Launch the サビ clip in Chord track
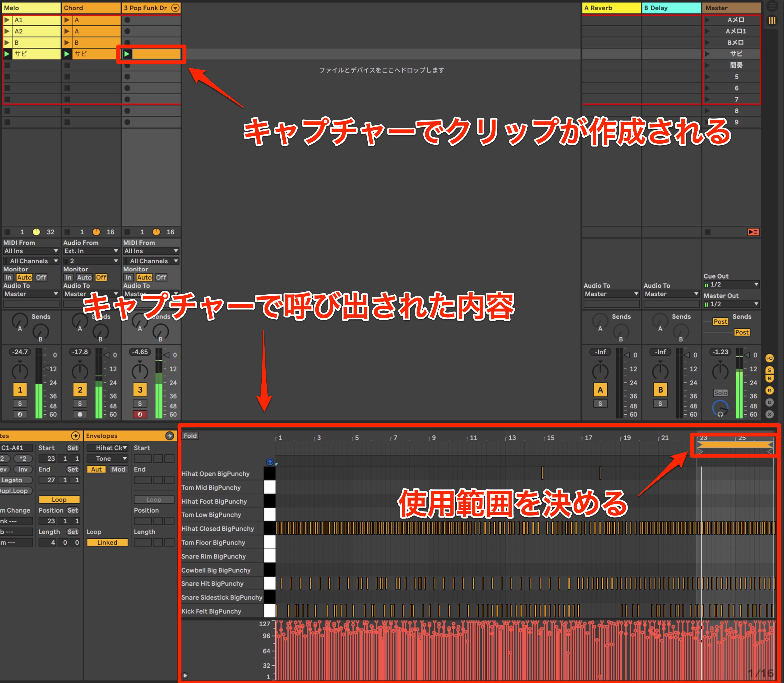Image resolution: width=784 pixels, height=683 pixels. (67, 54)
